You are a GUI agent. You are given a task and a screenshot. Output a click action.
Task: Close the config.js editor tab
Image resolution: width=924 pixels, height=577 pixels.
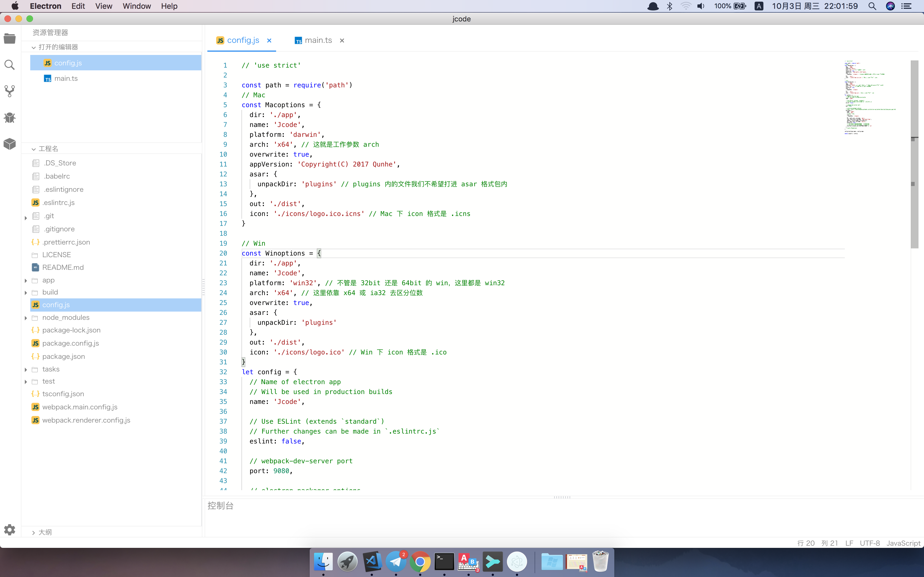[269, 40]
